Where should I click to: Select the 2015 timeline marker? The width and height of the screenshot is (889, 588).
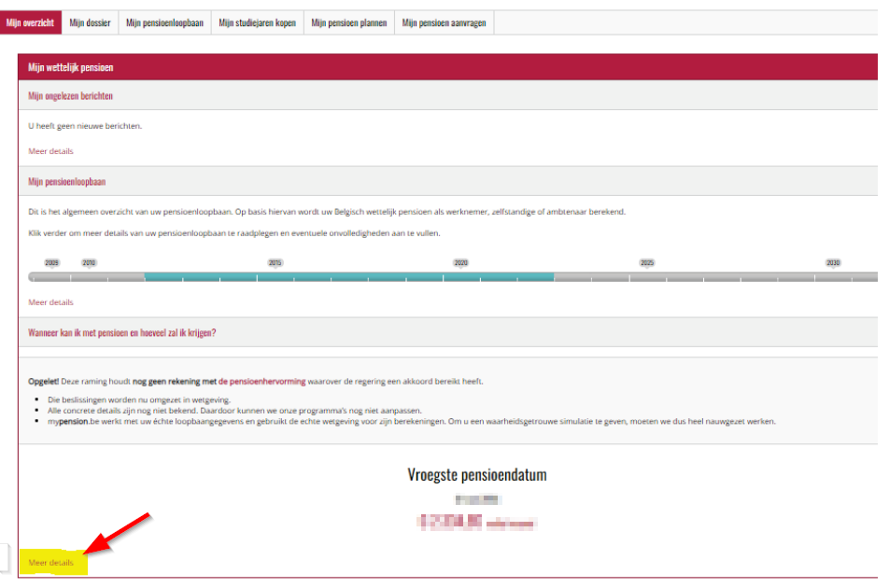pyautogui.click(x=275, y=263)
